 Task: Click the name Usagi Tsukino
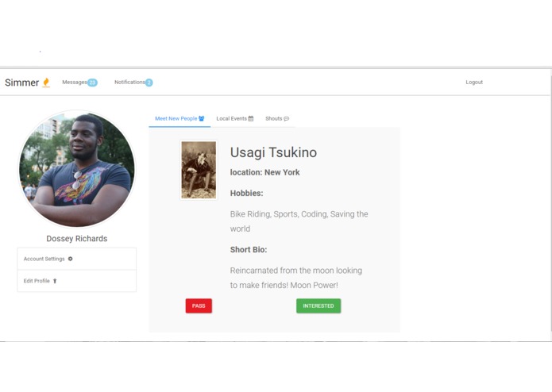[273, 152]
